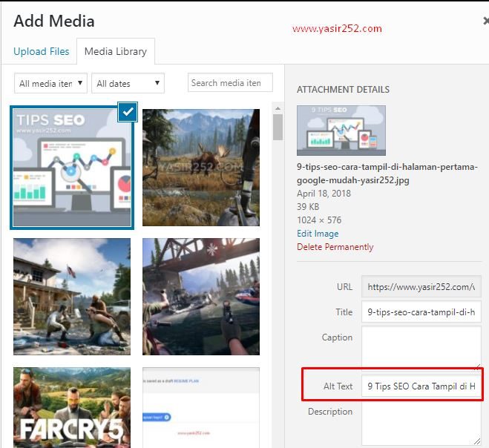Screen dimensions: 489x448
Task: Open the Edit Image link
Action: point(318,234)
